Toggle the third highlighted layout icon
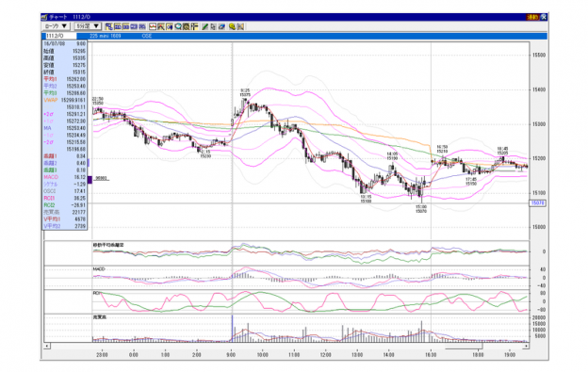Image resolution: width=588 pixels, height=372 pixels. 125,26
